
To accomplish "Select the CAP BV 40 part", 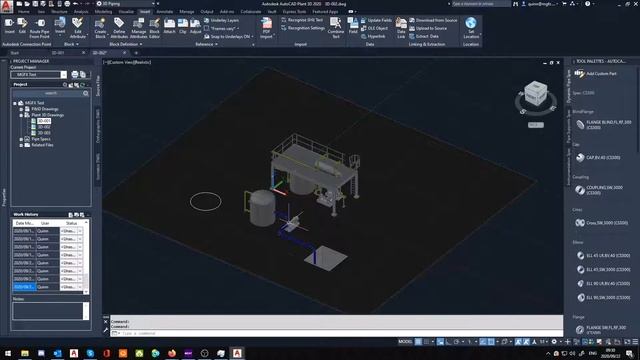I will pos(598,157).
